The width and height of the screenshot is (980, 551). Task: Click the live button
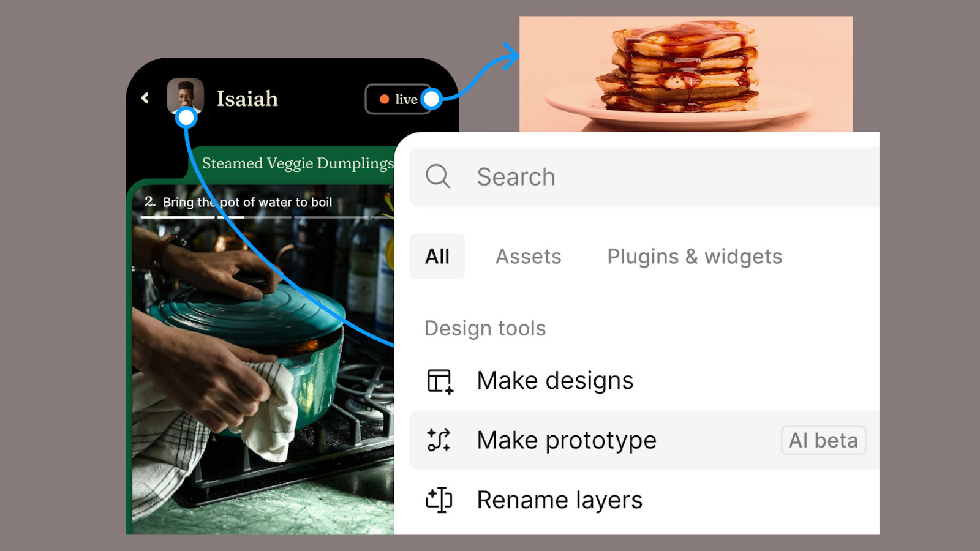(x=399, y=99)
